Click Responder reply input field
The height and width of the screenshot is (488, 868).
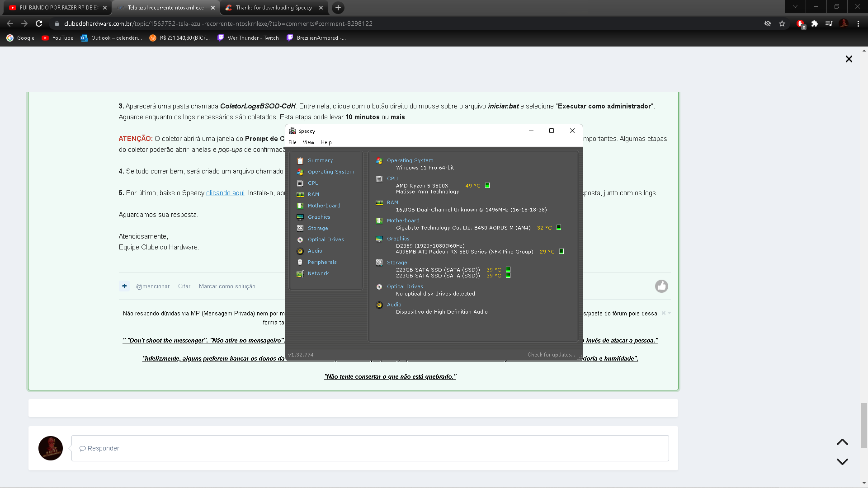coord(370,448)
